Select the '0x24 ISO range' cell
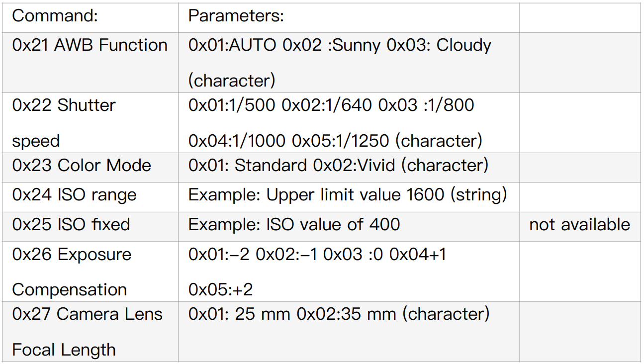644x364 pixels. point(74,195)
